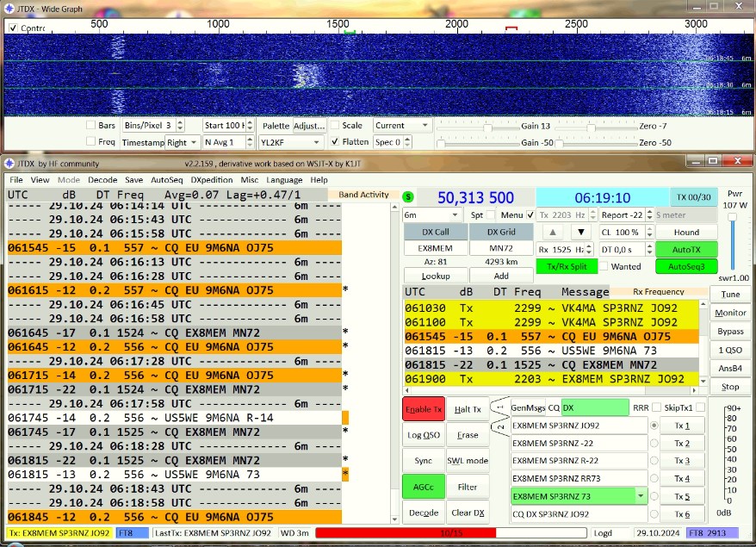Open the File menu

tap(15, 179)
